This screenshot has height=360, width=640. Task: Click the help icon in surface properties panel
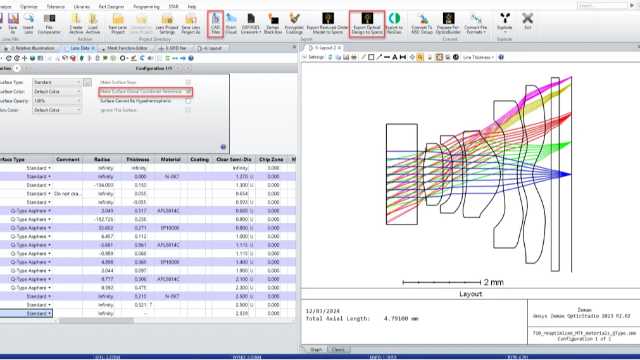click(223, 147)
